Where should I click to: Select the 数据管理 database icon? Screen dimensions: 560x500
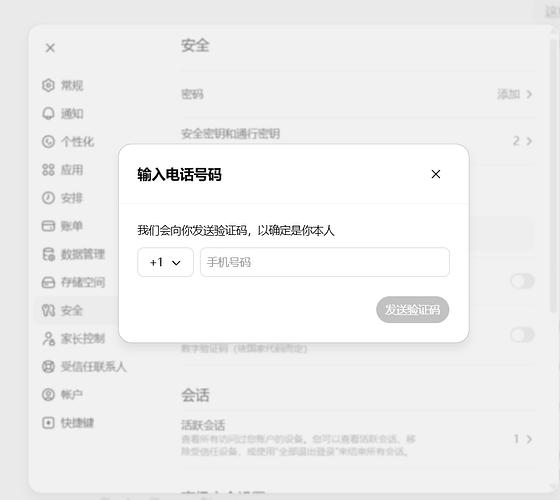click(48, 254)
